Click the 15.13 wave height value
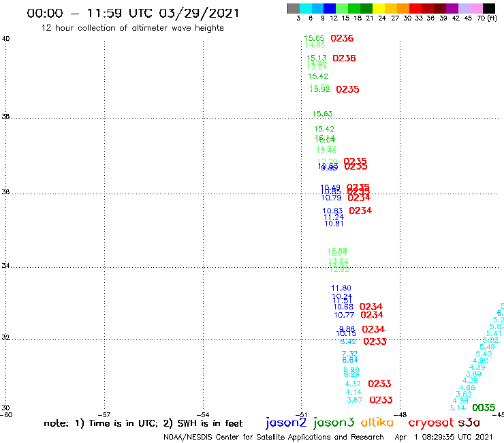This screenshot has width=504, height=443. (x=317, y=58)
